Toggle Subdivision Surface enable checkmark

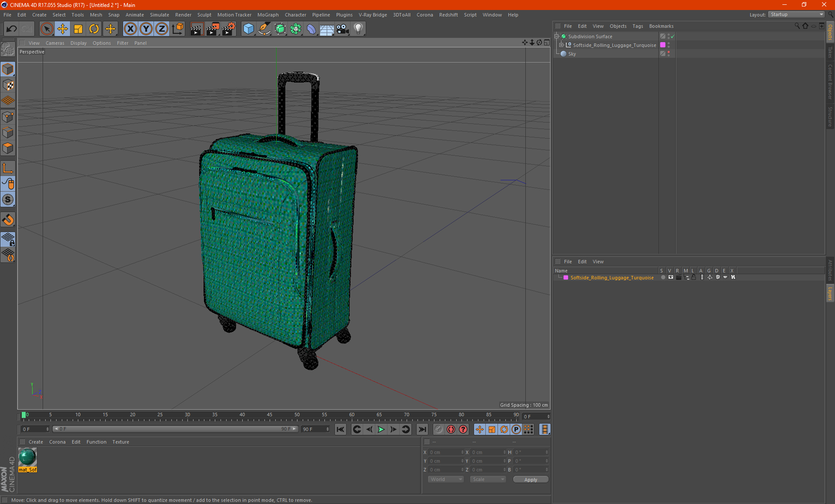672,36
